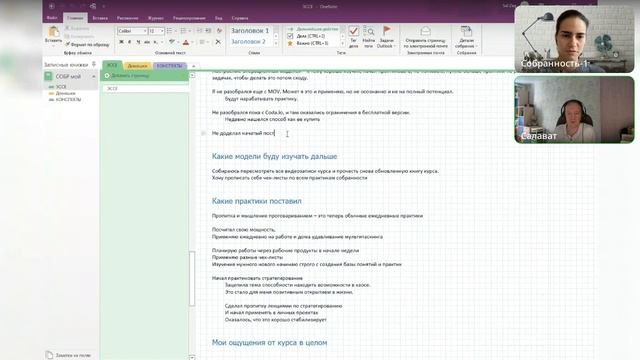Open highlight color dropdown arrow
Viewport: 640px width, 360px height.
click(178, 42)
